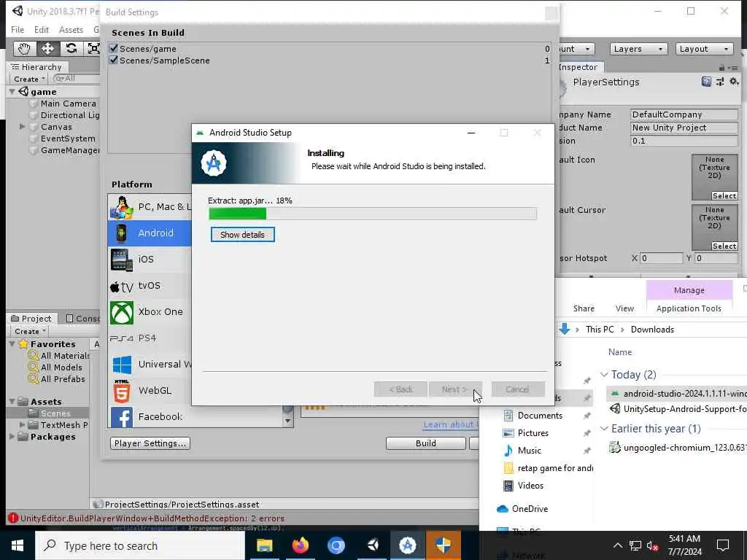Click the tvOS Apple TV icon
Image resolution: width=747 pixels, height=560 pixels.
pos(122,286)
